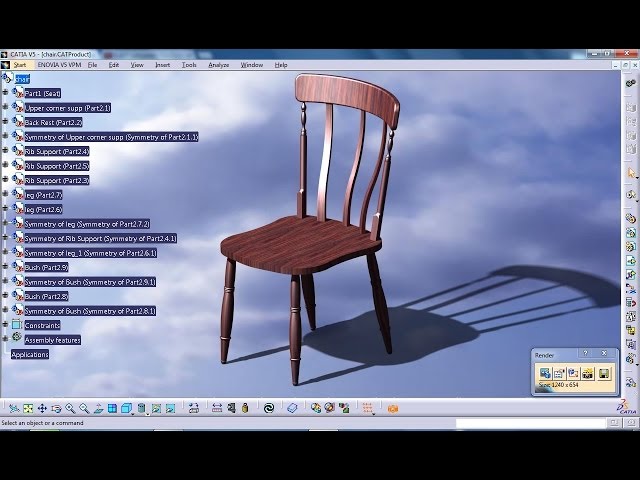Viewport: 640px width, 480px height.
Task: Select Symmetry of Rib Support (Part2.4.1) item
Action: point(100,238)
